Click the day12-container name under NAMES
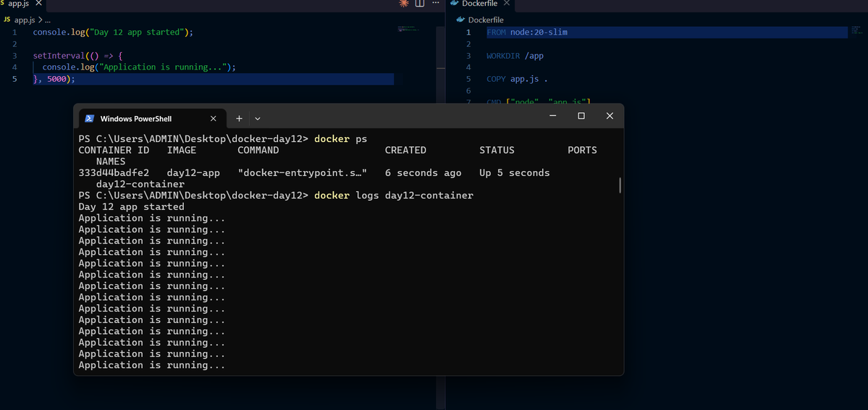This screenshot has width=868, height=410. click(140, 184)
